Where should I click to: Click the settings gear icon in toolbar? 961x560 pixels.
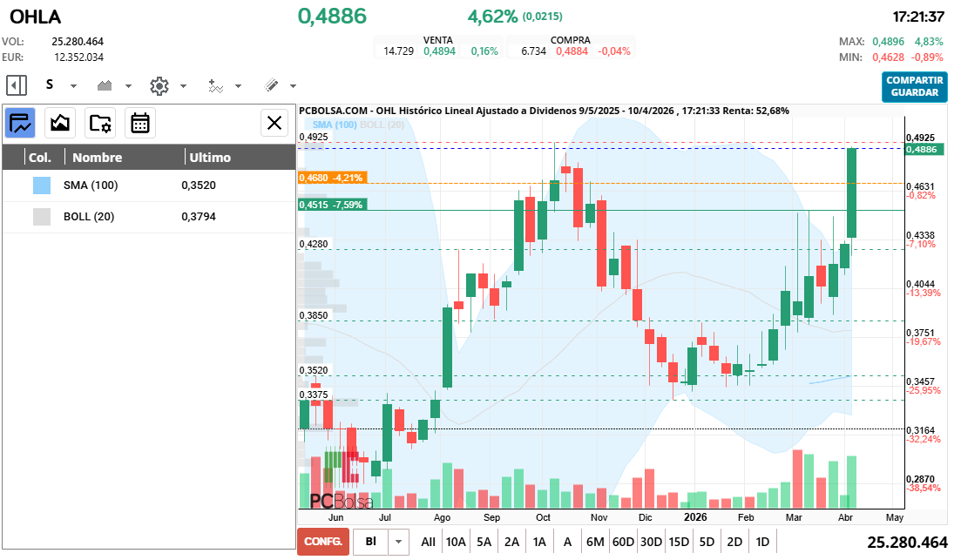tap(159, 85)
